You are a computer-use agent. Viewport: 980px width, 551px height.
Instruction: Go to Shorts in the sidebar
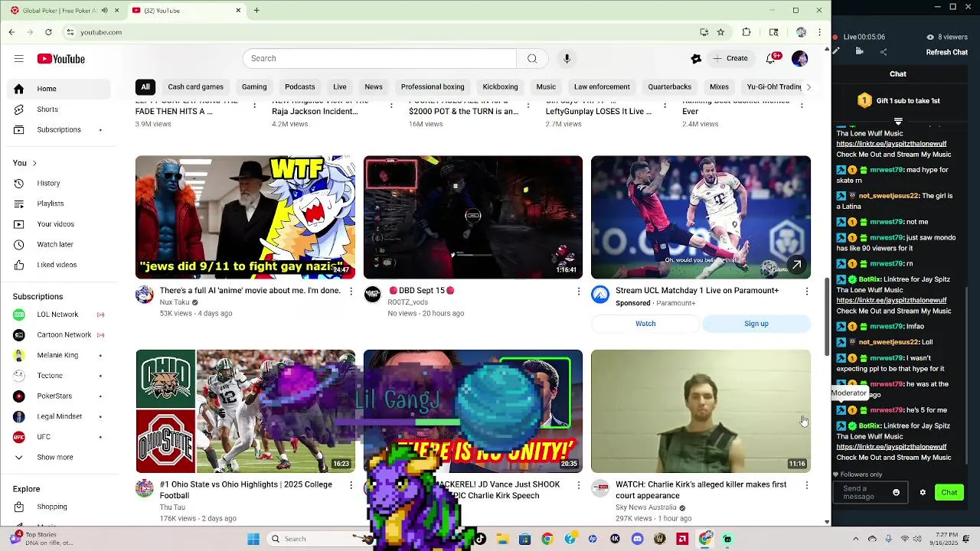[x=47, y=109]
